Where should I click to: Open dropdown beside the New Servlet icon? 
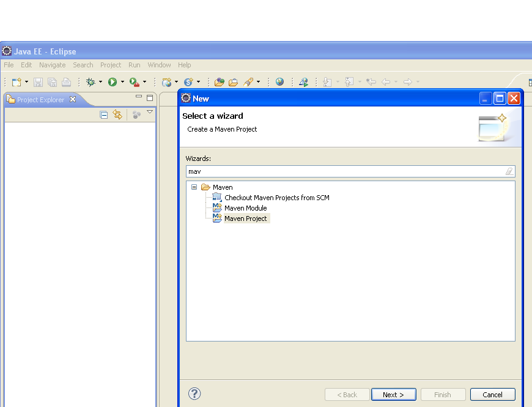pyautogui.click(x=199, y=82)
